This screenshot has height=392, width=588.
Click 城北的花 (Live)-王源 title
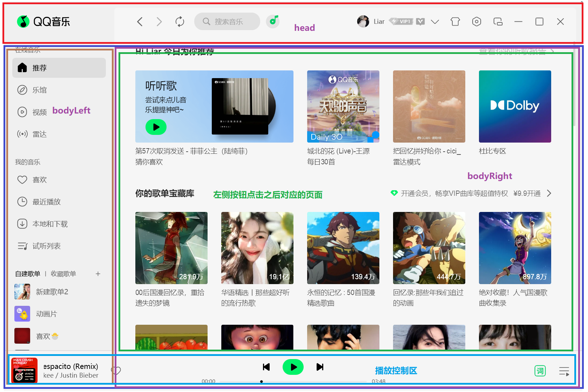(338, 151)
